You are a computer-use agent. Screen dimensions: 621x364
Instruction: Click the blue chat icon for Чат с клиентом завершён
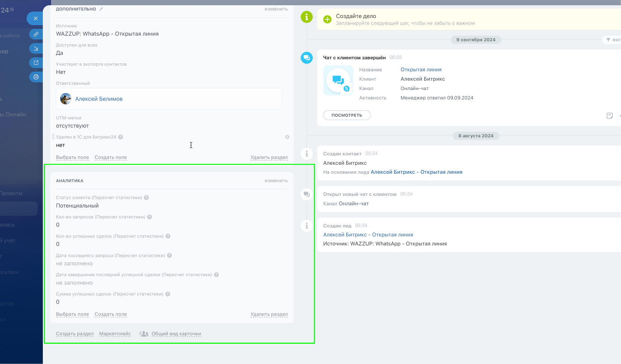tap(307, 58)
